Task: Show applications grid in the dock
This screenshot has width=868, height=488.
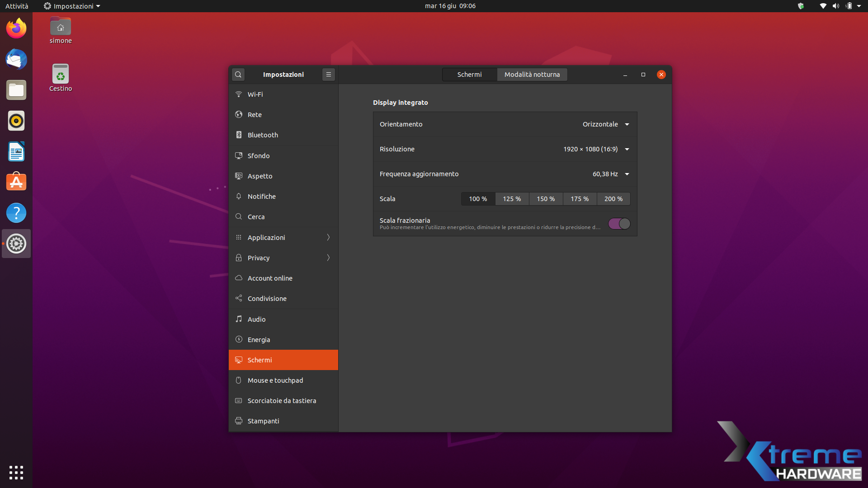Action: pyautogui.click(x=16, y=472)
